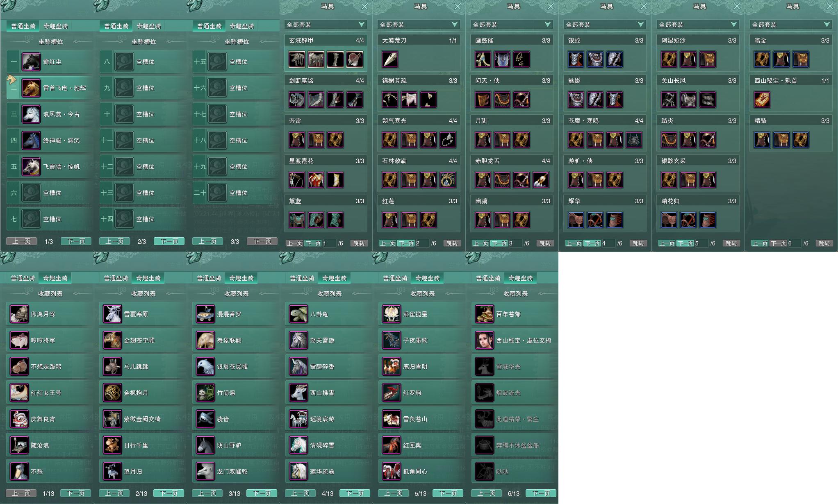Click the 剑断墓铭 set header
838x504 pixels.
[326, 81]
